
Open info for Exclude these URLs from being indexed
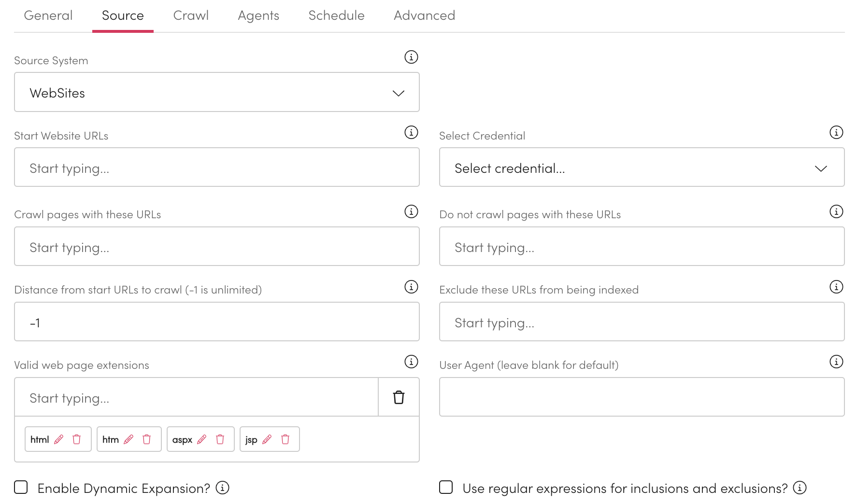[836, 287]
